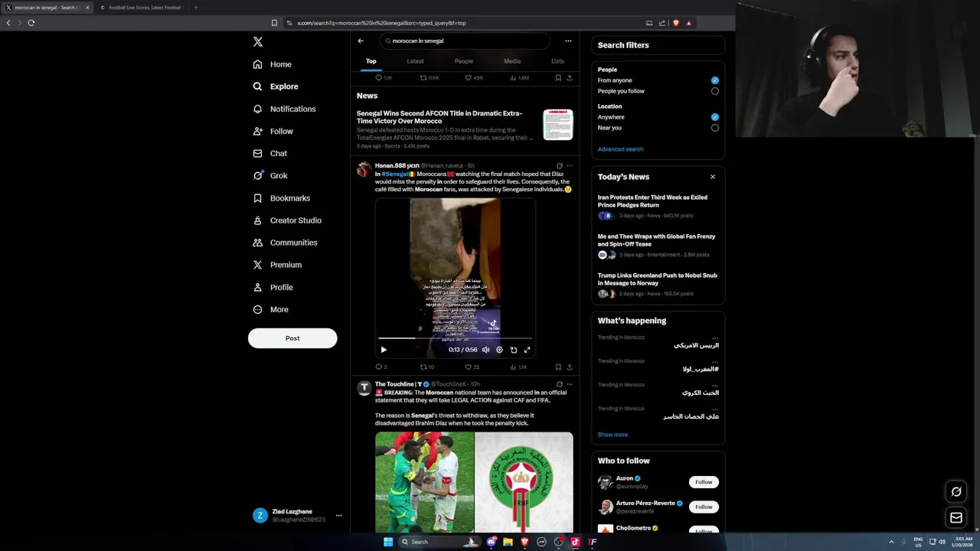
Task: Select Anywhere location option
Action: tap(715, 117)
